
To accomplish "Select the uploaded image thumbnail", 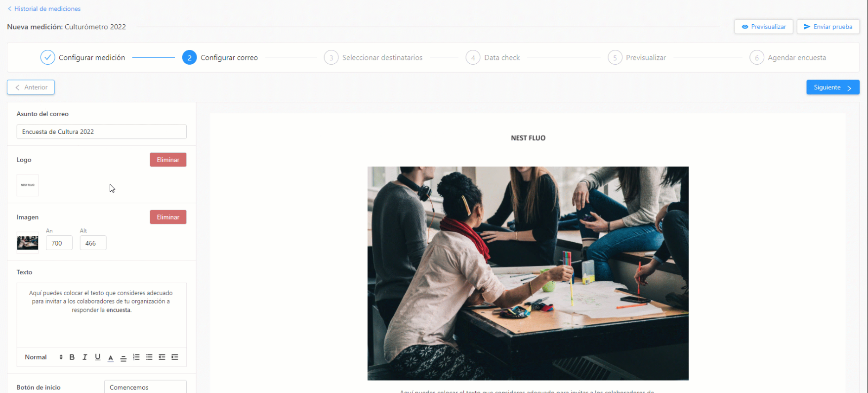I will [28, 243].
